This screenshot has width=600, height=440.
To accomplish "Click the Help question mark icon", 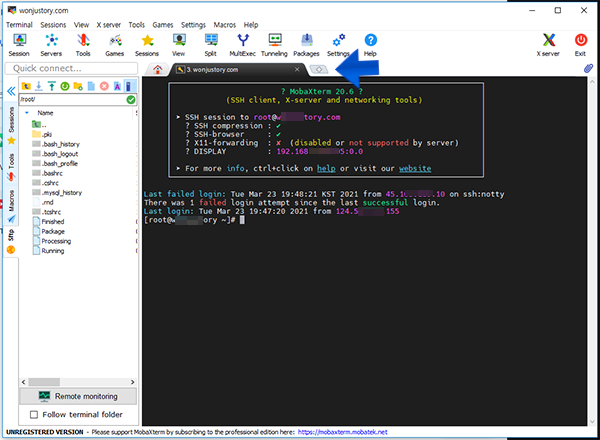I will tap(370, 45).
